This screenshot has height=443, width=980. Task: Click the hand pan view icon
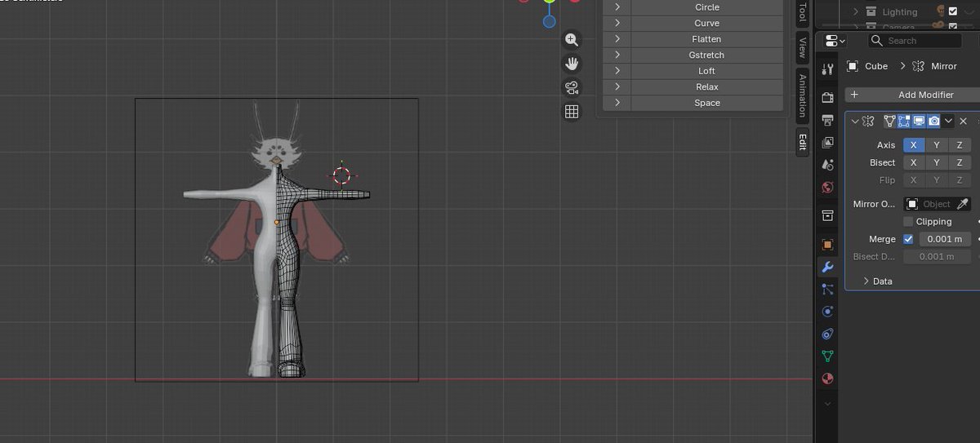pyautogui.click(x=572, y=64)
